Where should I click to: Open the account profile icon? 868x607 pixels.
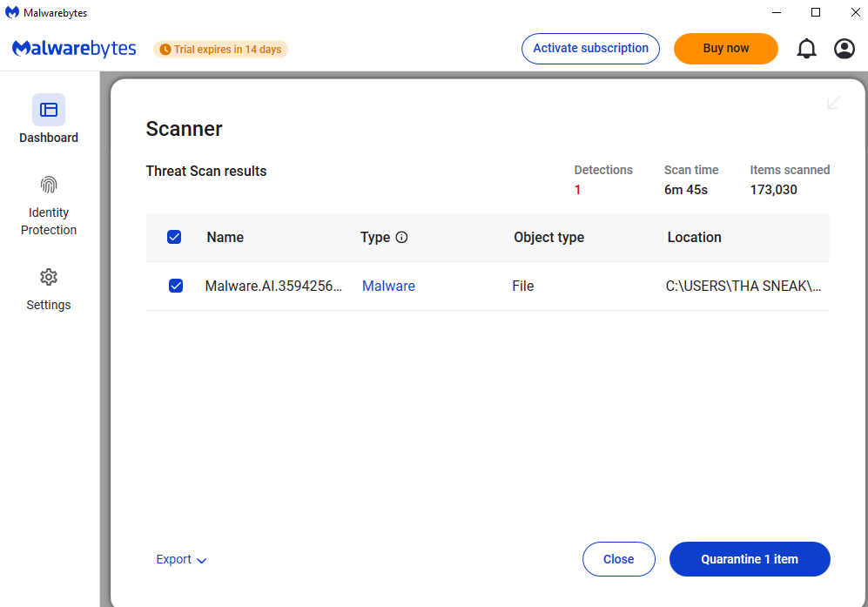(x=844, y=49)
